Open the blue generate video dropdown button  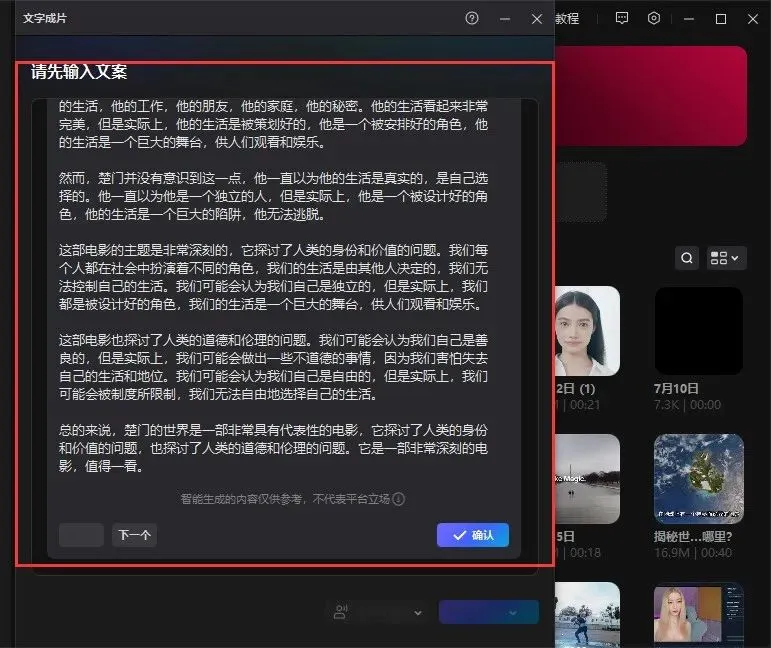[489, 612]
